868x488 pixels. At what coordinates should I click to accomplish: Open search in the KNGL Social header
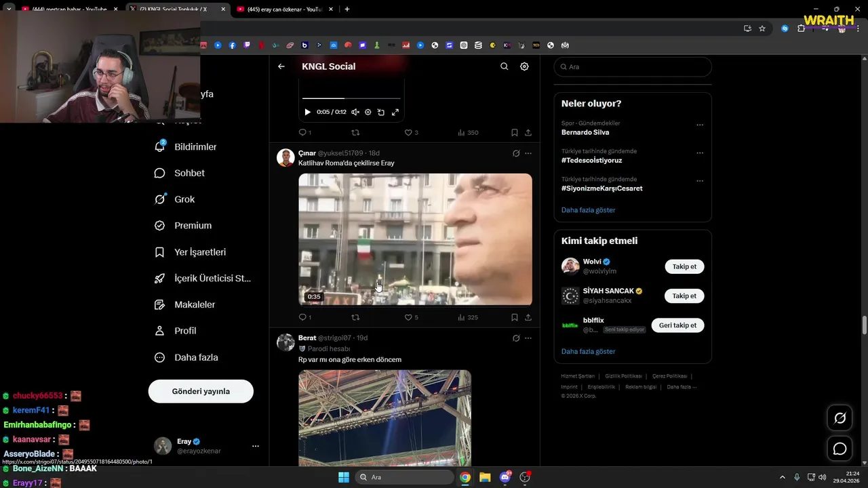[x=504, y=66]
